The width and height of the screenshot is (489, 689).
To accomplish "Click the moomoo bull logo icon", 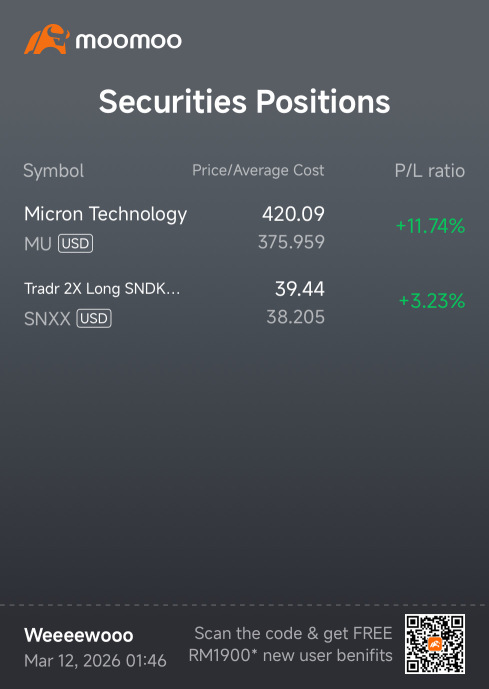I will click(47, 40).
